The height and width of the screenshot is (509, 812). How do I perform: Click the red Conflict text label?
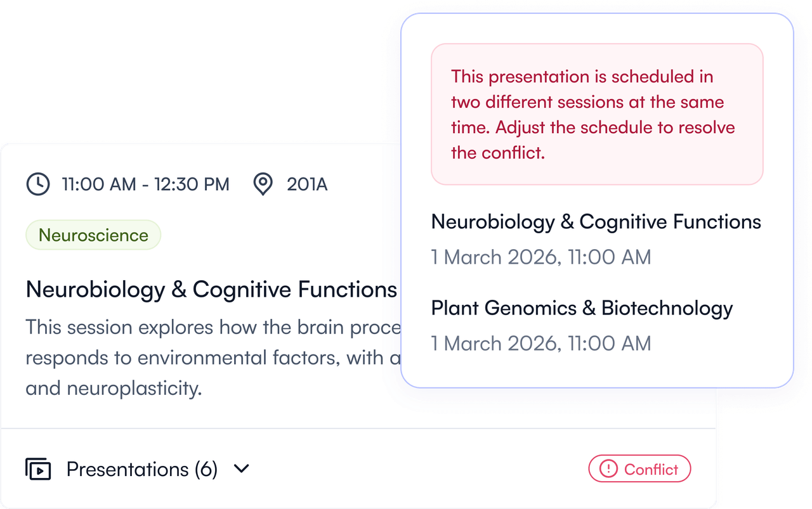[651, 469]
